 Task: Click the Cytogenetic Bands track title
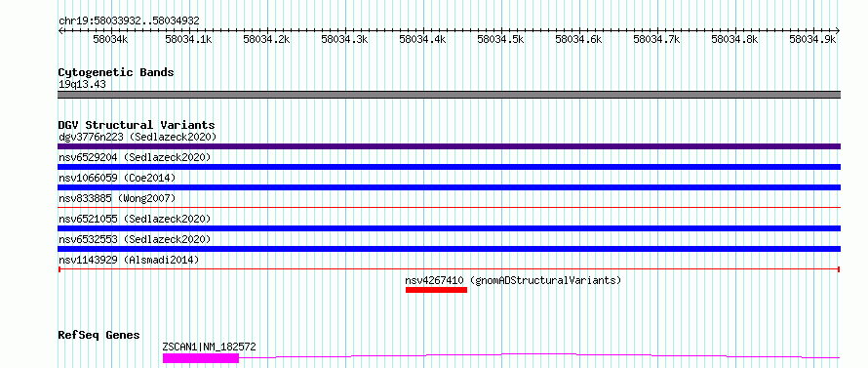point(116,72)
